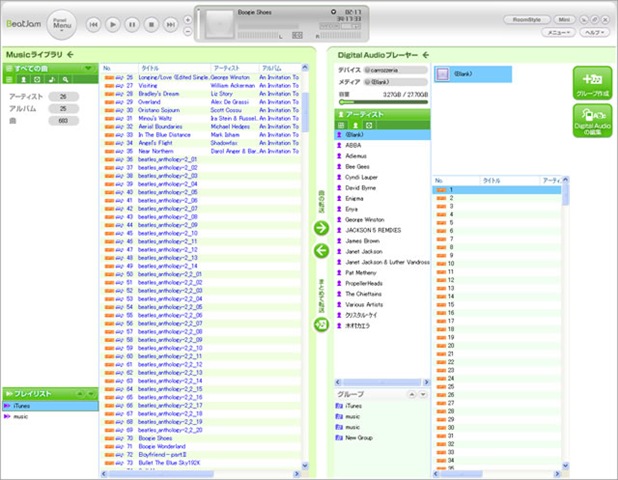Click the Pause playback button
The height and width of the screenshot is (480, 618).
[x=132, y=22]
